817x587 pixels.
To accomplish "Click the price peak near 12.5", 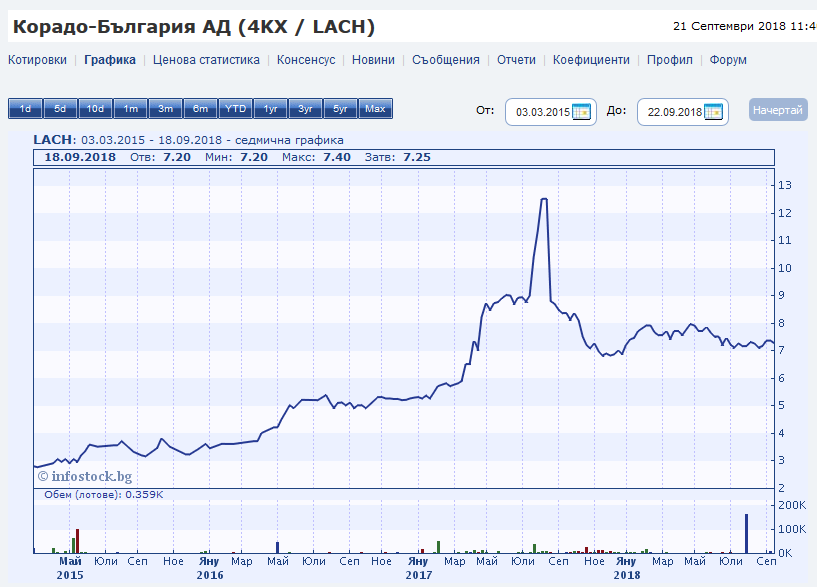I will (x=543, y=198).
